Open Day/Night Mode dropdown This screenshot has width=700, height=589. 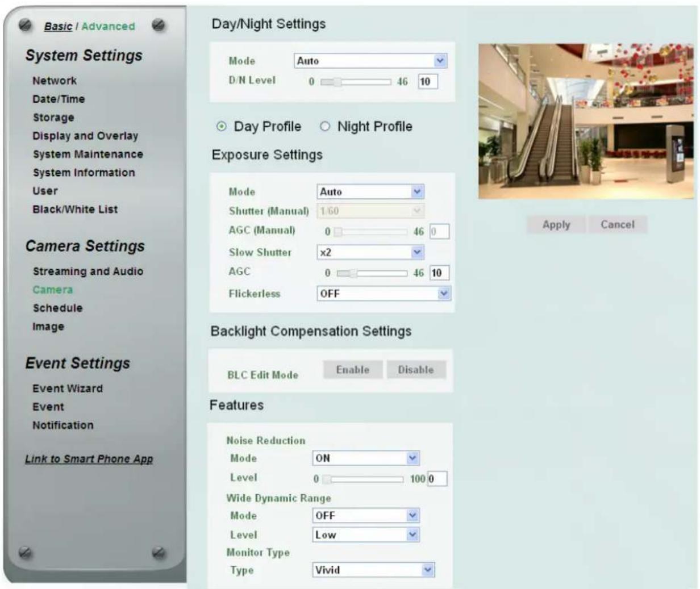[370, 61]
